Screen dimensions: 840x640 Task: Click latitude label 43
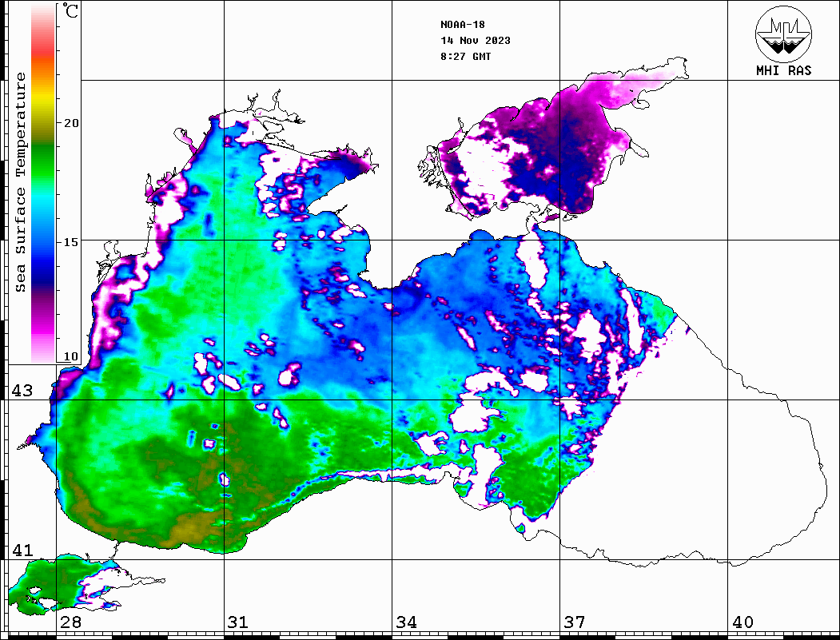(x=22, y=391)
